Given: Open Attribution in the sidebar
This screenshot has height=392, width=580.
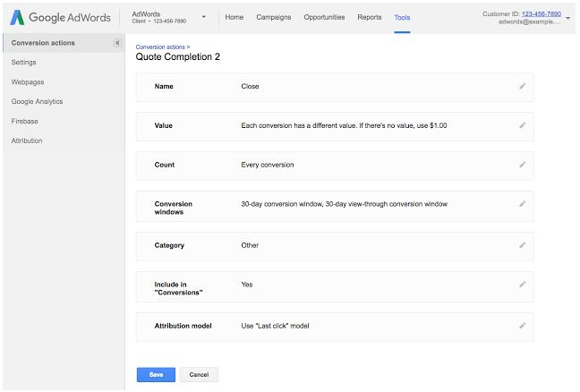Looking at the screenshot, I should [x=27, y=141].
